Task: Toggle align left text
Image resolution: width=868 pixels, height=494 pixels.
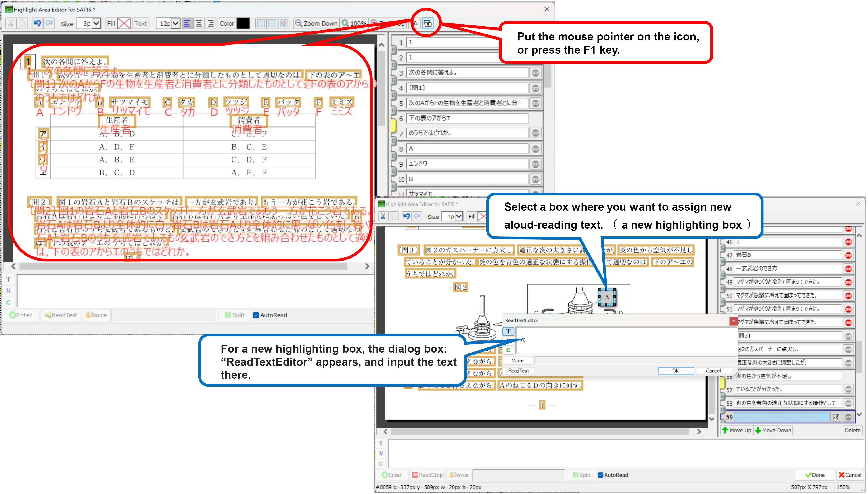Action: (187, 23)
